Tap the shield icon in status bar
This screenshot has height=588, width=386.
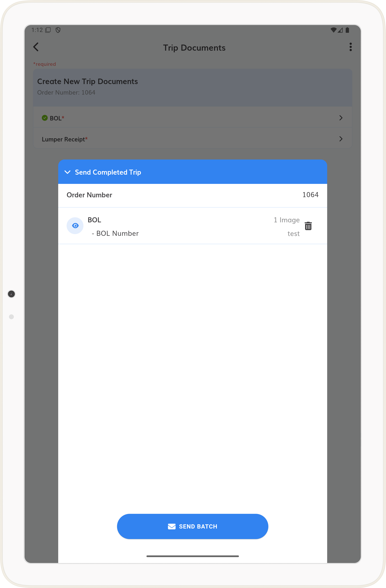coord(58,30)
